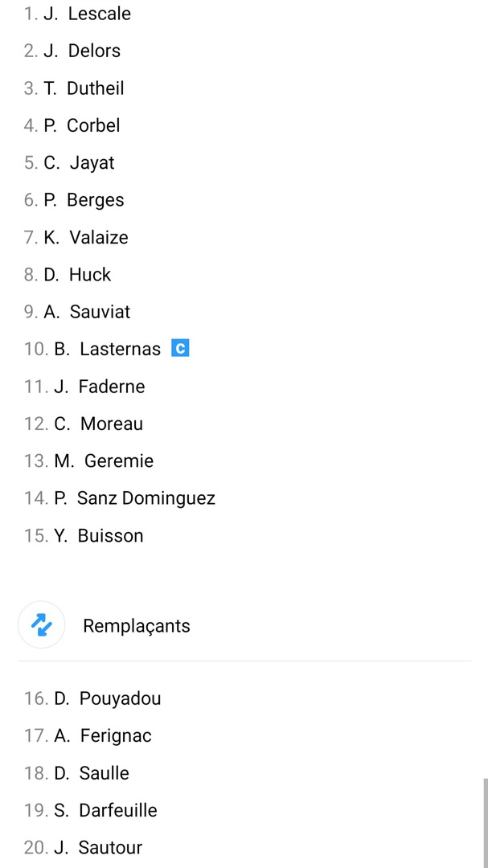The image size is (488, 868).
Task: Select J. Faderne row
Action: click(100, 387)
